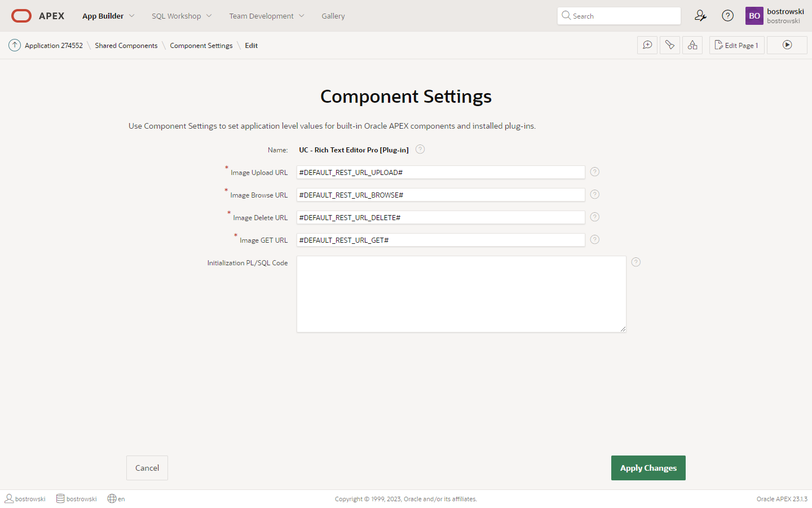Open the Help question mark menu

pyautogui.click(x=728, y=16)
